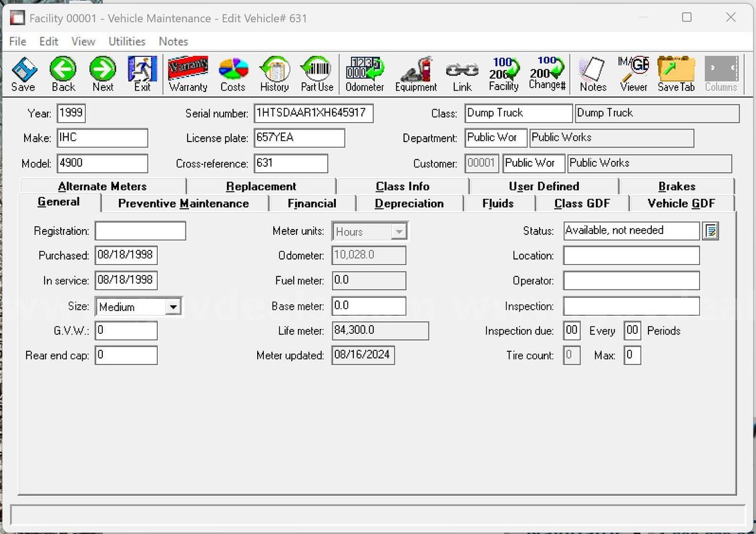This screenshot has width=756, height=534.
Task: Advance to next vehicle with Next arrow
Action: pos(103,73)
